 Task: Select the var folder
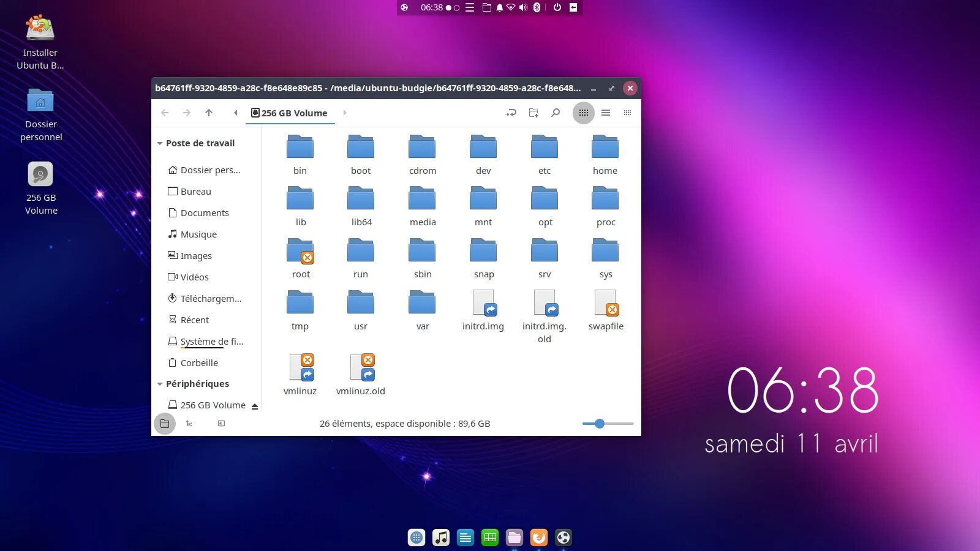pos(423,311)
